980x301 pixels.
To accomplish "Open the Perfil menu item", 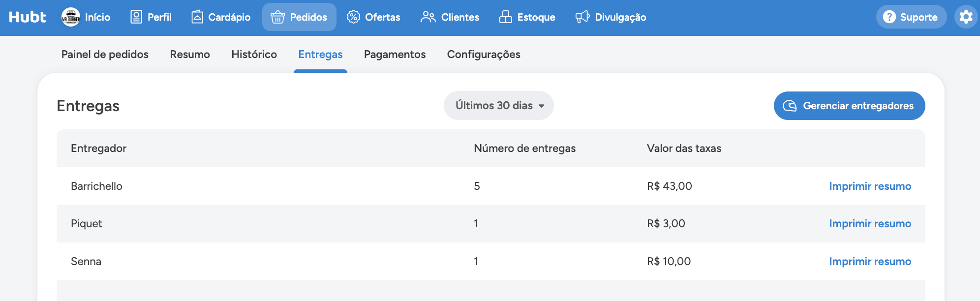I will pyautogui.click(x=151, y=17).
